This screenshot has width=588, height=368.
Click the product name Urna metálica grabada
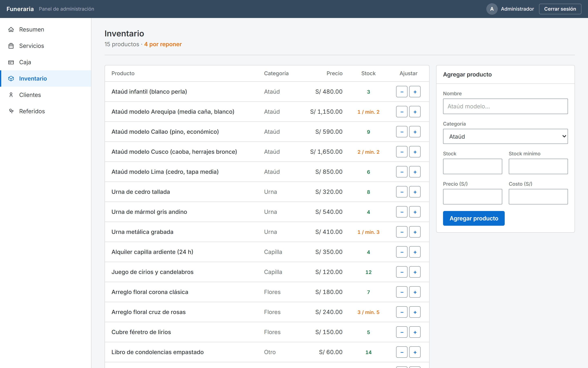point(142,232)
